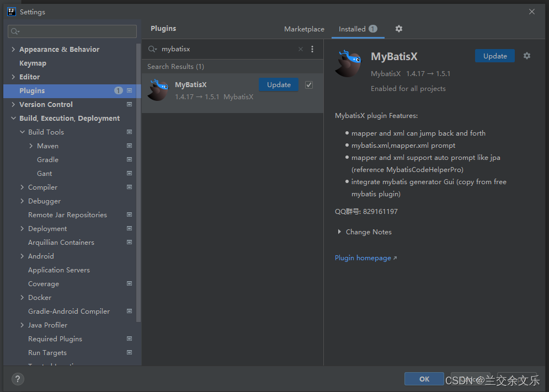Click the 'Enabled for all projects' text
Viewport: 549px width, 392px height.
point(408,89)
